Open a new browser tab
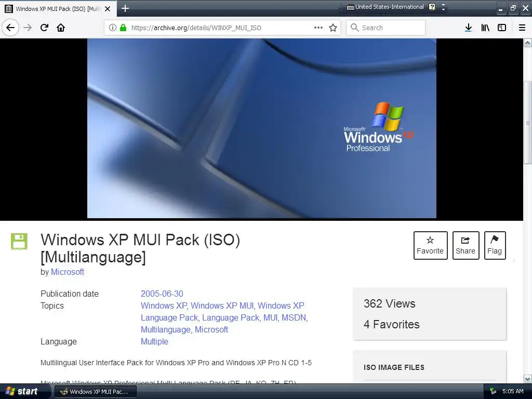 [125, 8]
